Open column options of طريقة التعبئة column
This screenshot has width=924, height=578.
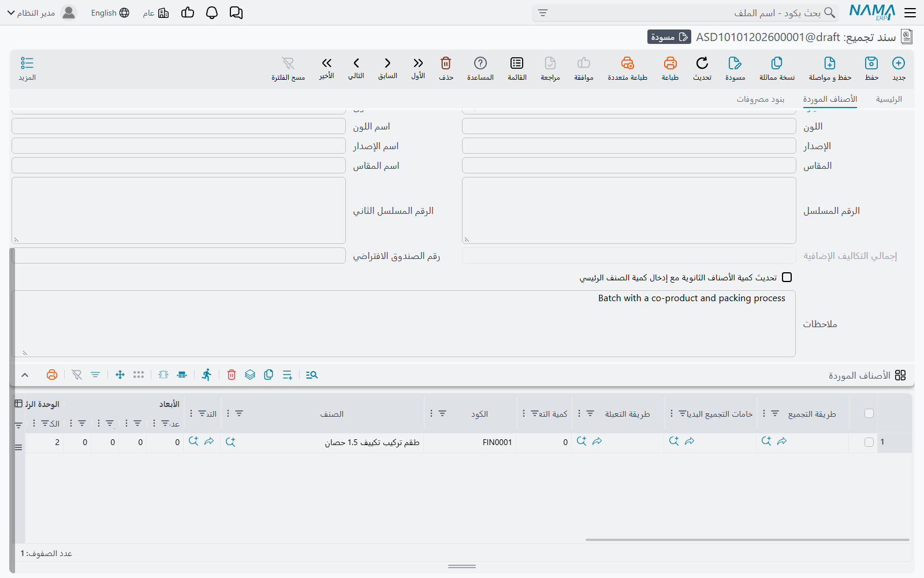(579, 413)
